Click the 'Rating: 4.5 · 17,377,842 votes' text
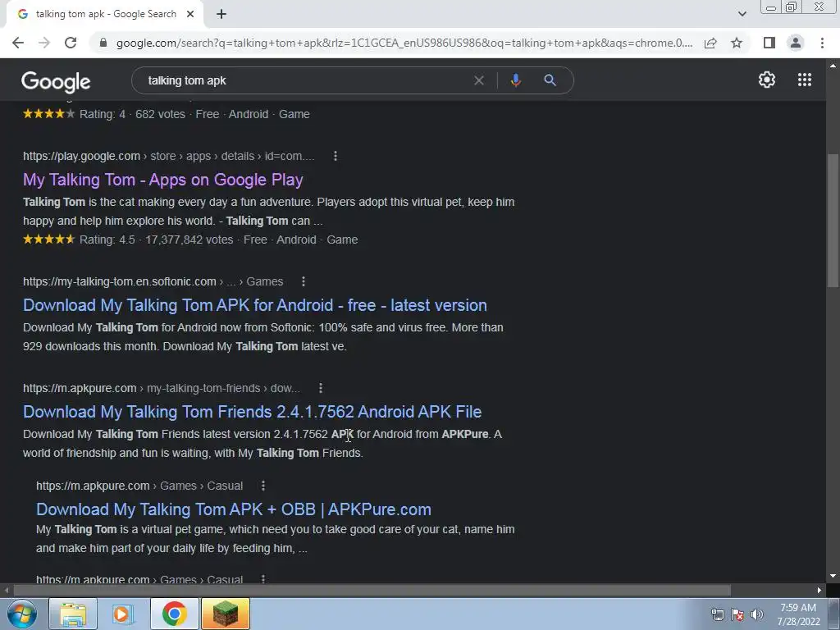The image size is (840, 630). 157,240
